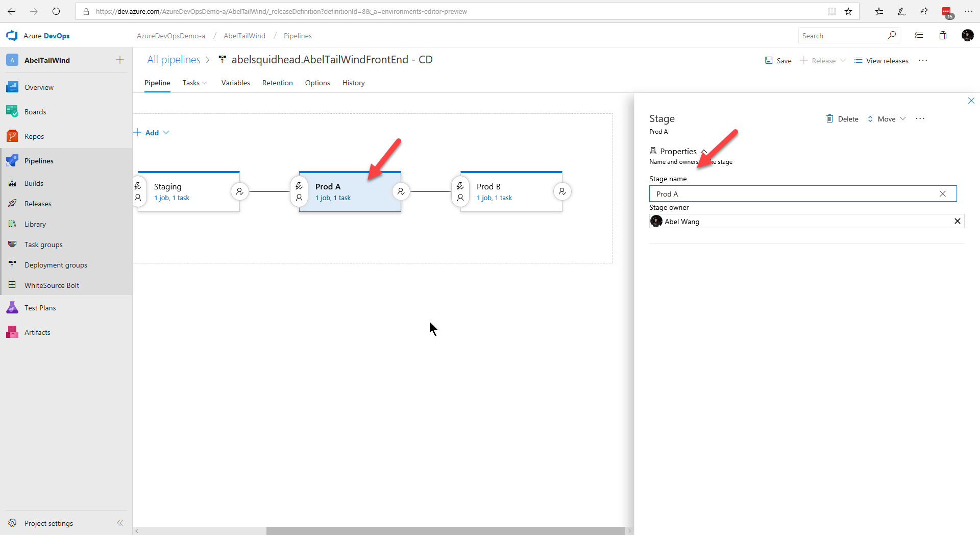The height and width of the screenshot is (535, 980).
Task: Close the Stage panel
Action: coord(971,101)
